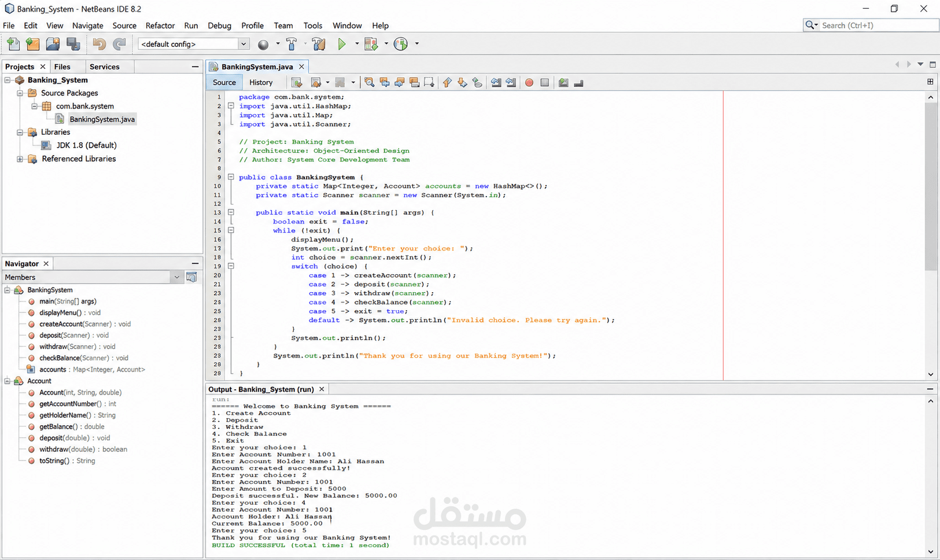Screen dimensions: 940x560
Task: Collapse the Account class in Navigator
Action: (x=8, y=381)
